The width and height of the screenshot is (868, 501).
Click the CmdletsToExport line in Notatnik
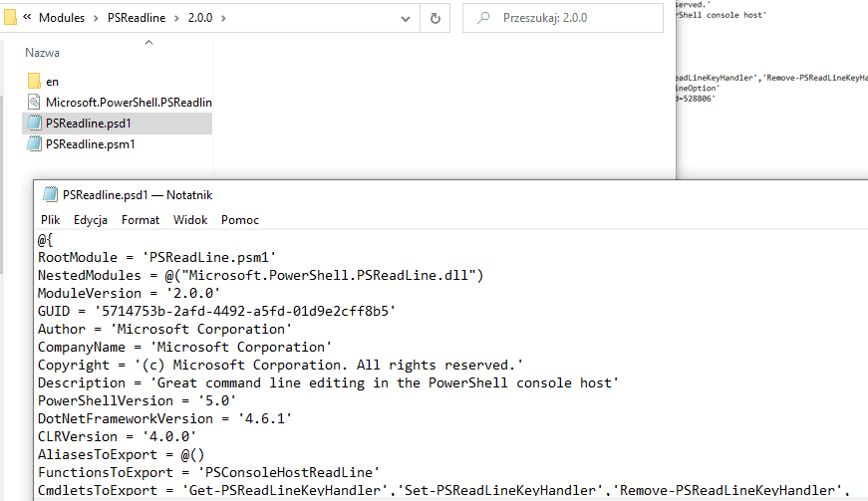(443, 490)
